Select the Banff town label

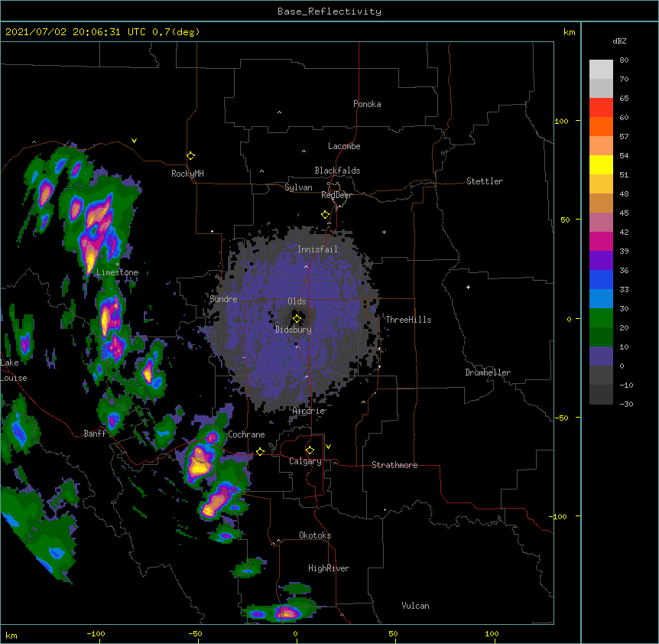coord(95,434)
